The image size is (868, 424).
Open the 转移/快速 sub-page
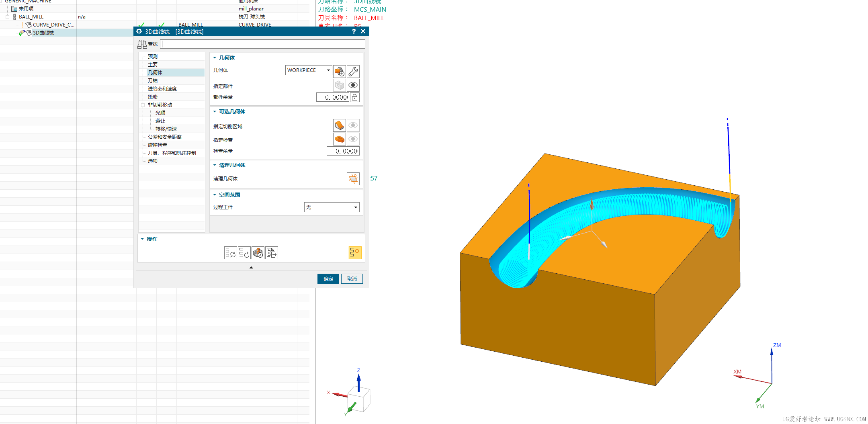point(166,129)
